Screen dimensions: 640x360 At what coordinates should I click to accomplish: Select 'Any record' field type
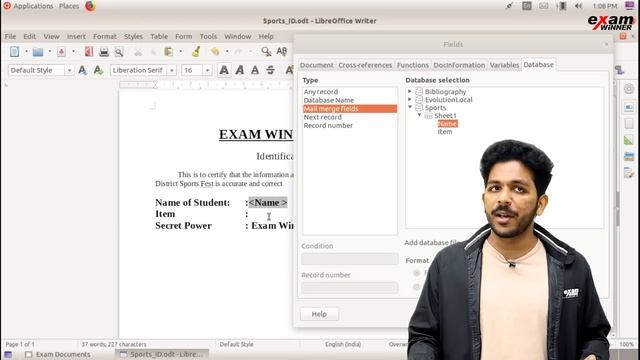[x=350, y=92]
